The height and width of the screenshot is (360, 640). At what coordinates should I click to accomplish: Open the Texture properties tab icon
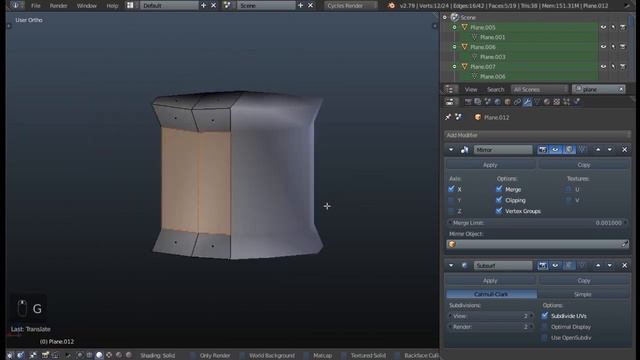557,102
